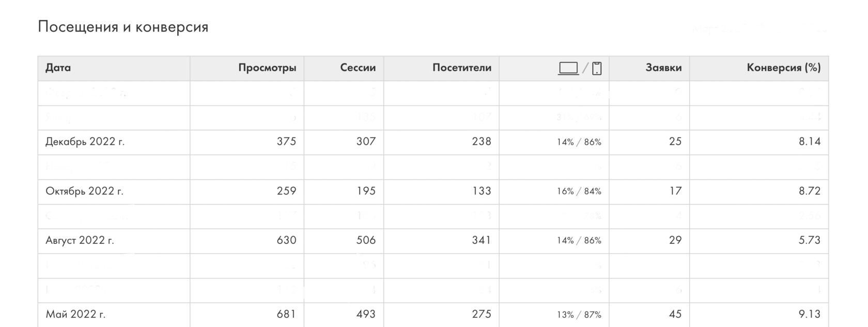Viewport: 868px width, 327px height.
Task: Select the Декабрь 2022 г. row
Action: coord(85,142)
